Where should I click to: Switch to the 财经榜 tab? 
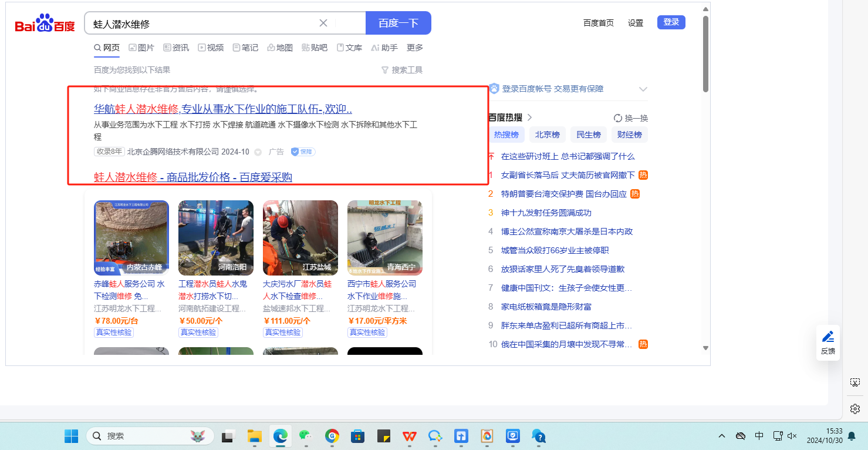630,135
